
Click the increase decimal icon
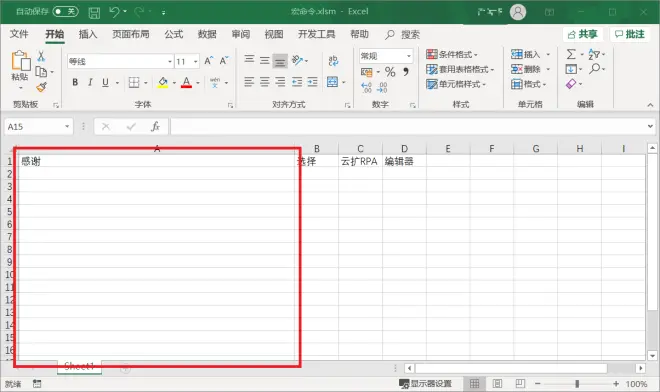coord(366,87)
